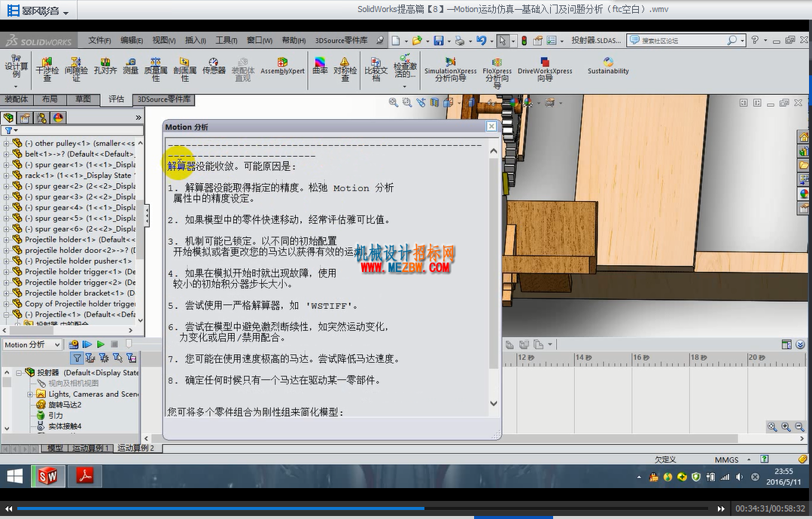Toggle filter driving funnel icon

tap(104, 358)
